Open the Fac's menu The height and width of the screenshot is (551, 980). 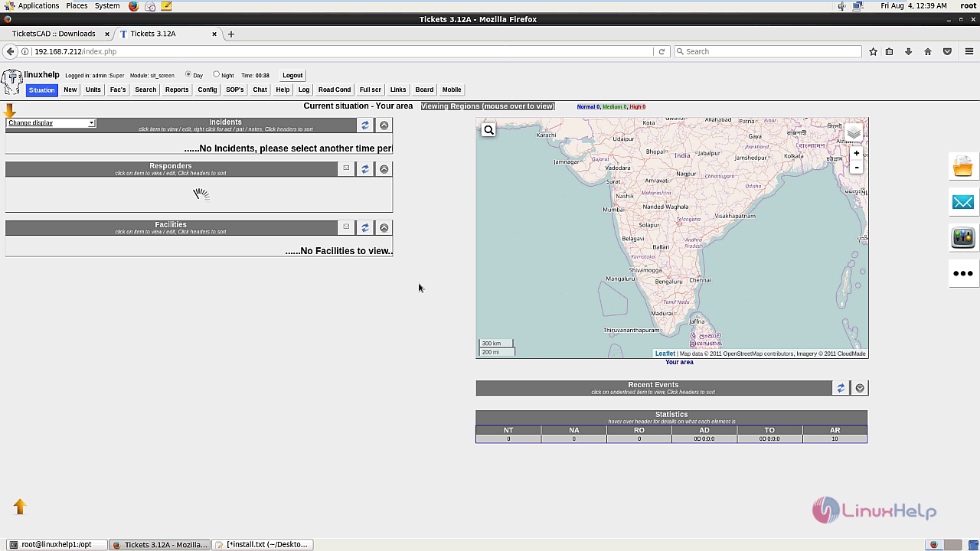click(118, 90)
